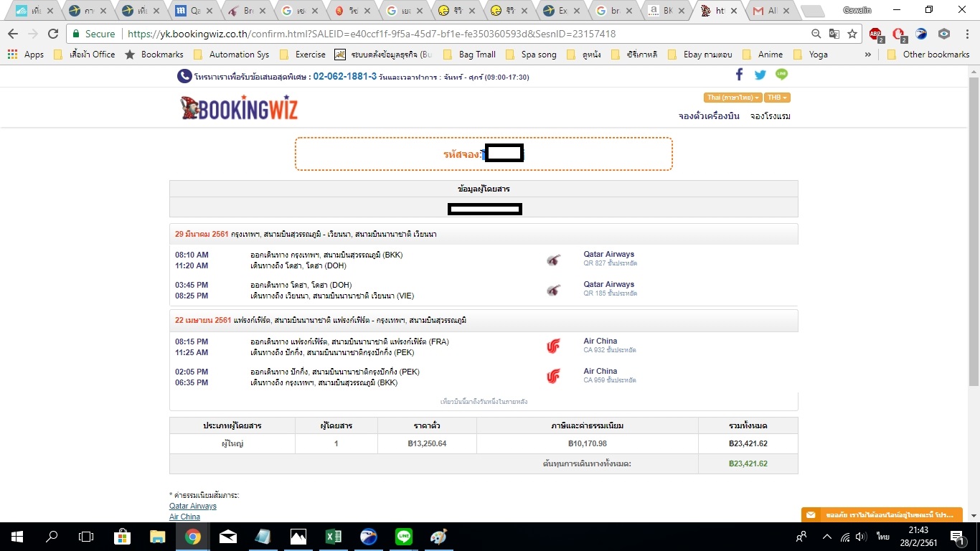Click the phone icon beside 02-062-1881-3
This screenshot has width=980, height=551.
tap(184, 76)
